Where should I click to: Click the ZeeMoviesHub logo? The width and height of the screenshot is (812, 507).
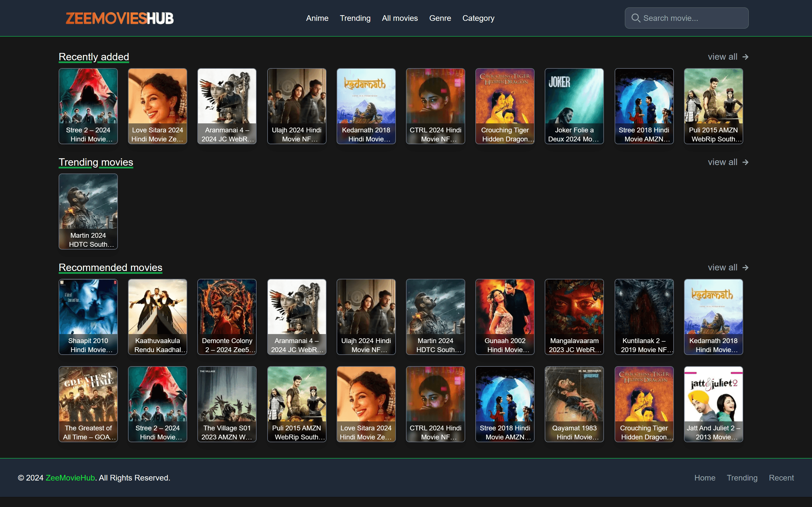[x=120, y=18]
